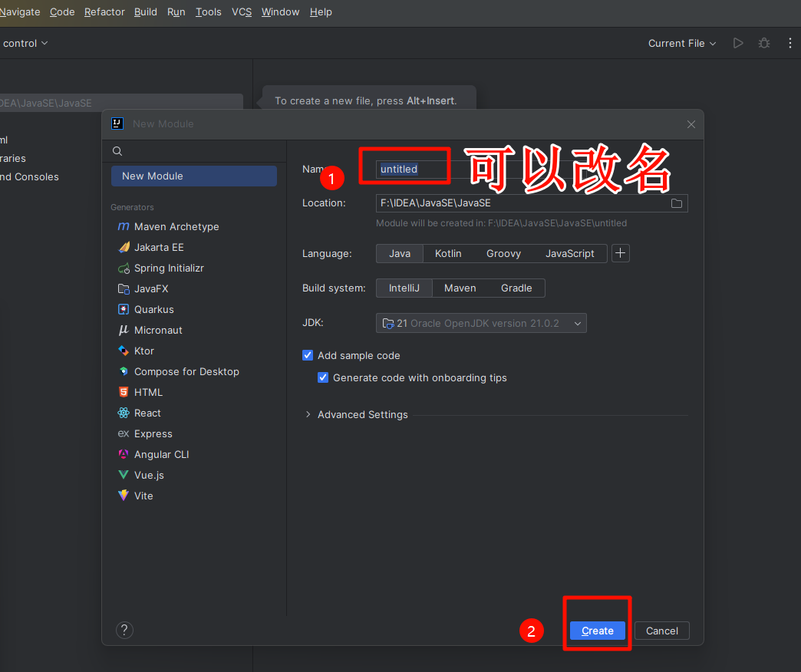Open the Code menu
This screenshot has height=672, width=801.
pyautogui.click(x=62, y=12)
